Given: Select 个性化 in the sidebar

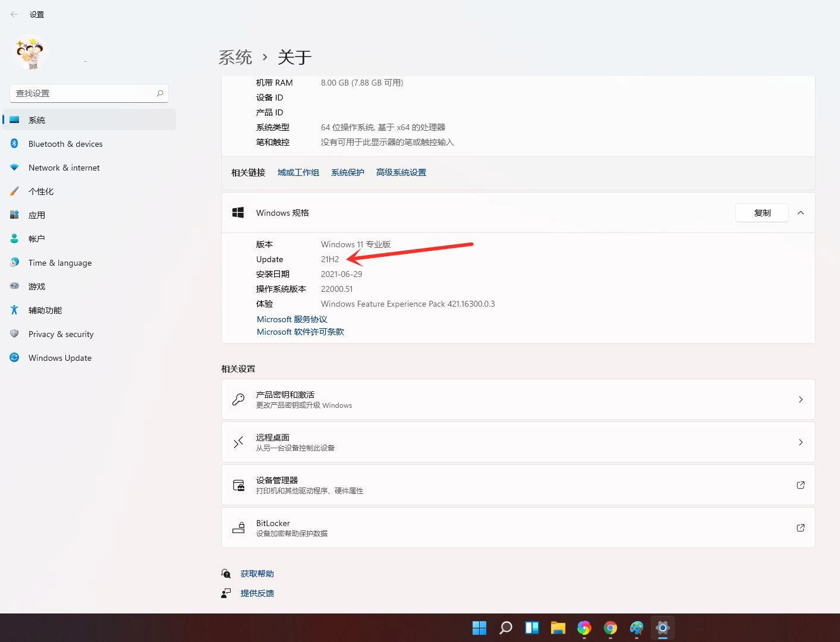Looking at the screenshot, I should [x=40, y=191].
